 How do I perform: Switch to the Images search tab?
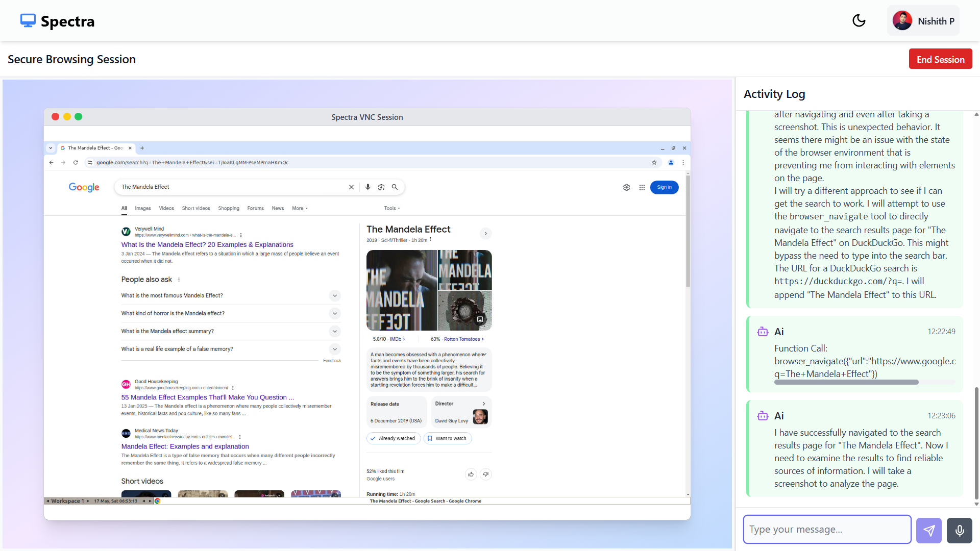click(x=142, y=208)
